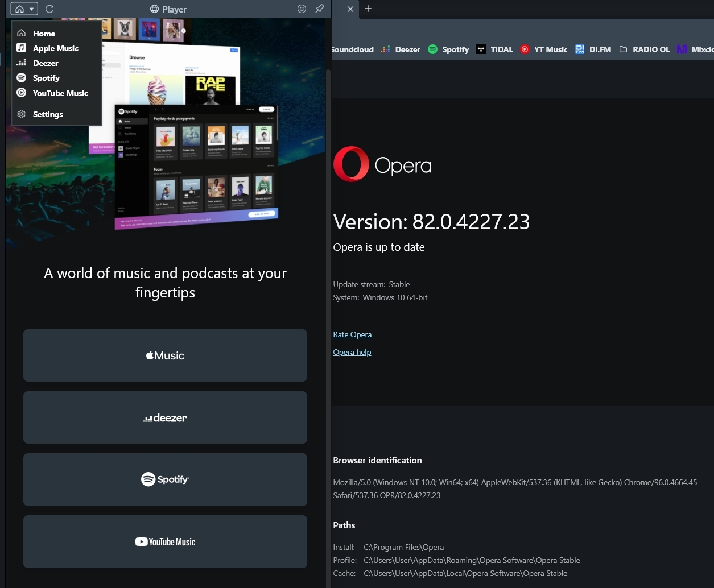Open the home dropdown in Player panel

24,9
